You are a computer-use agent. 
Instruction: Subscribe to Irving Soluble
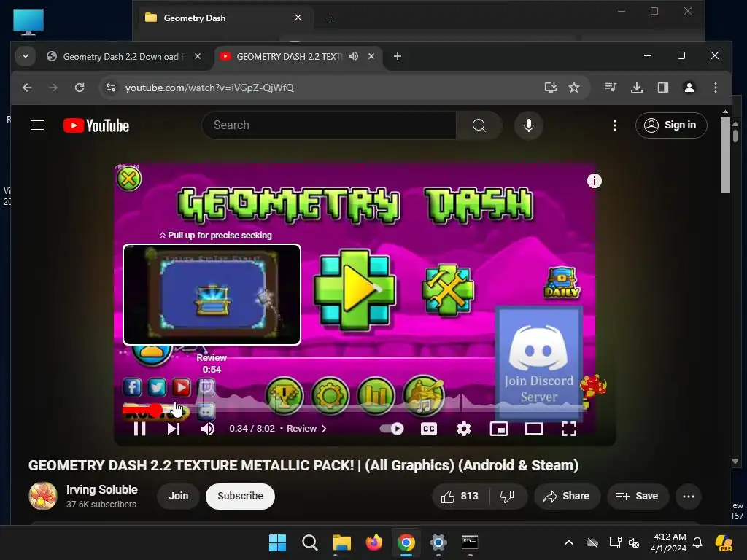pyautogui.click(x=240, y=496)
